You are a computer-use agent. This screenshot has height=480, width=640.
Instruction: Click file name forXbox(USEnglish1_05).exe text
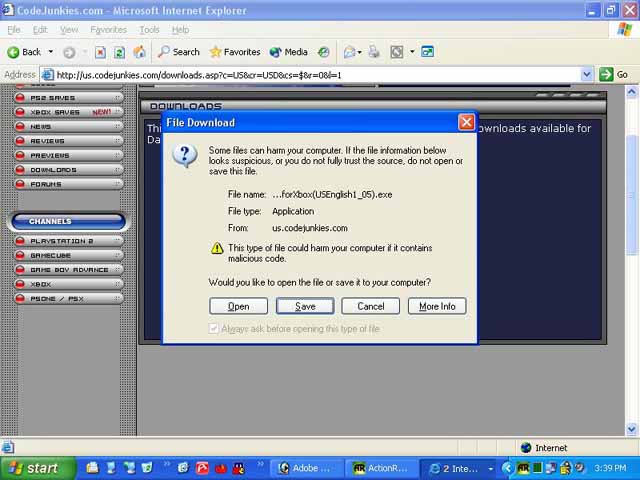pos(332,195)
